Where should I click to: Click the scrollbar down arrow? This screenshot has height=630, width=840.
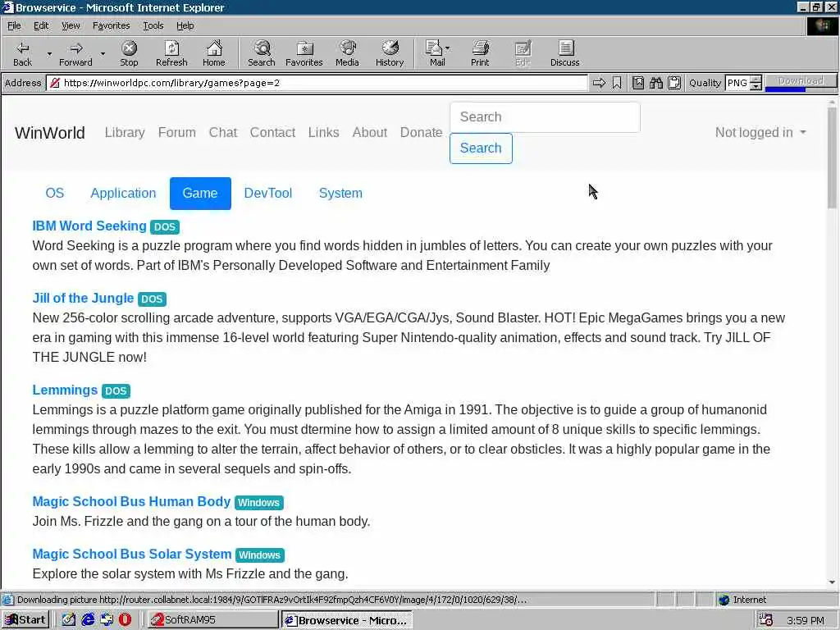coord(832,582)
